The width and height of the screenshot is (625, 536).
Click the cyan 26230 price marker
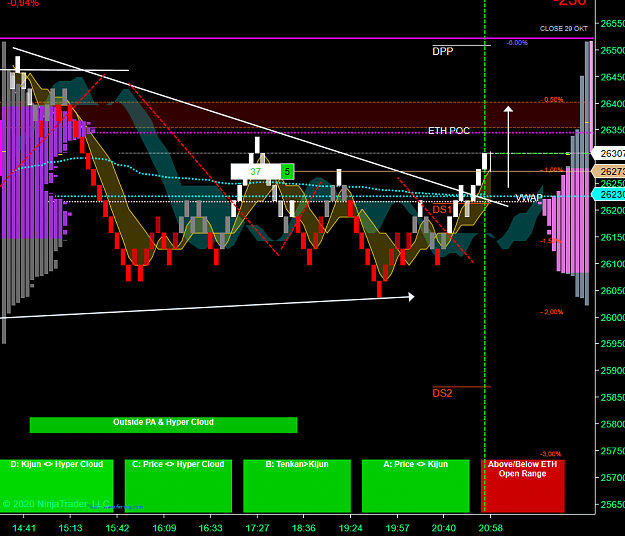(x=609, y=194)
